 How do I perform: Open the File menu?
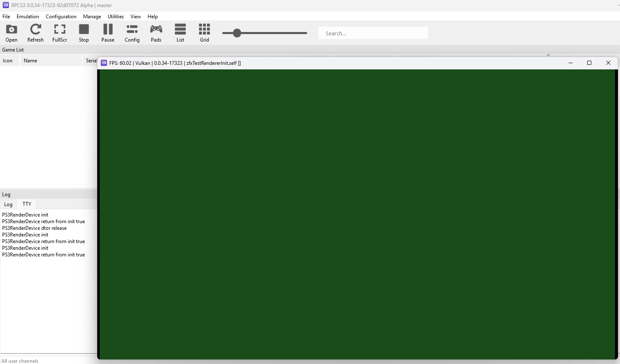pyautogui.click(x=6, y=17)
